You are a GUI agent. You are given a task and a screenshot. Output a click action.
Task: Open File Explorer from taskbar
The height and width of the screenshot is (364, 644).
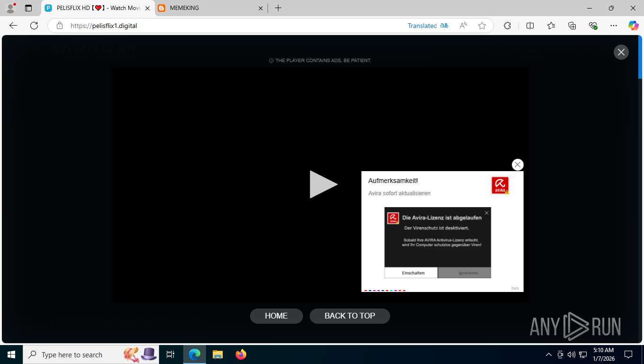(x=217, y=355)
